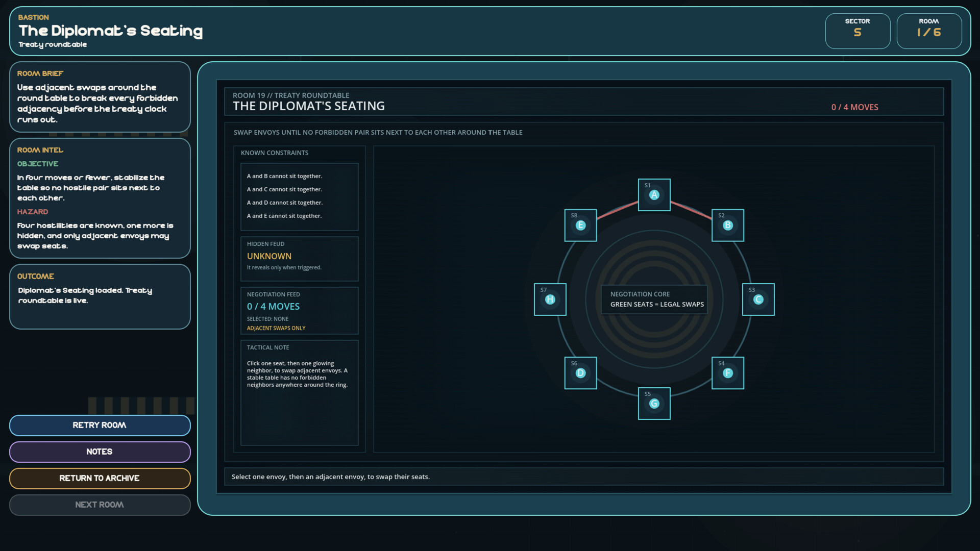This screenshot has width=980, height=551.
Task: Click the Negotiation Feed moves counter
Action: (274, 307)
